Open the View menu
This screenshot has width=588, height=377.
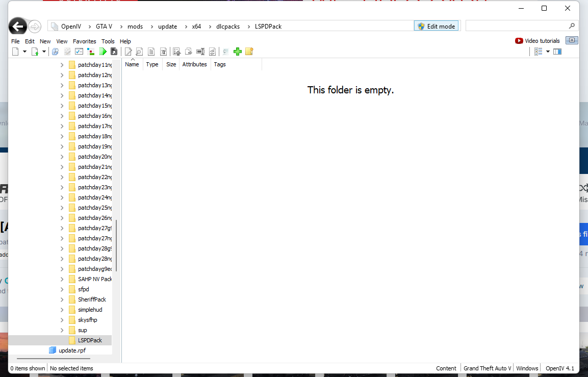click(x=62, y=41)
